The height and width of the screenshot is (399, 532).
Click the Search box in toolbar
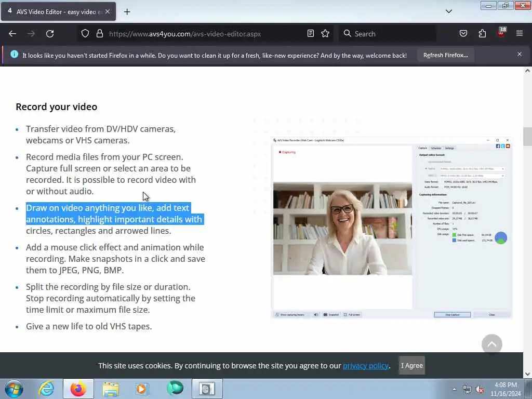[388, 34]
